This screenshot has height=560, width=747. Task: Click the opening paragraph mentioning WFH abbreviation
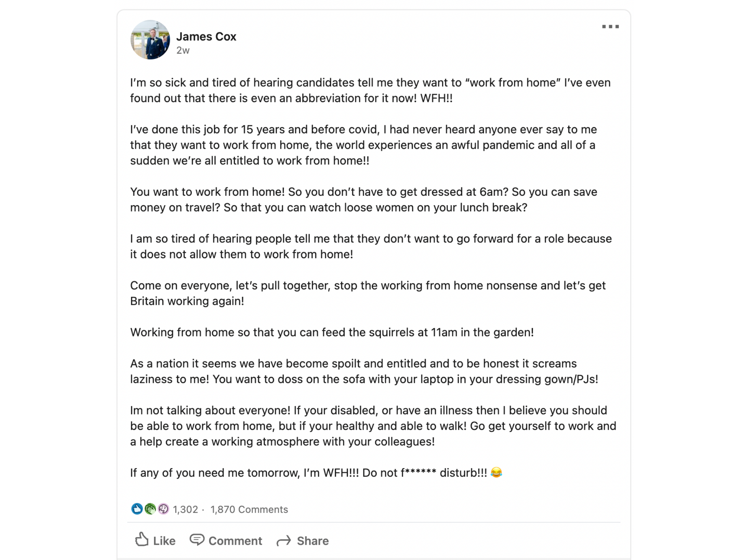click(x=370, y=90)
